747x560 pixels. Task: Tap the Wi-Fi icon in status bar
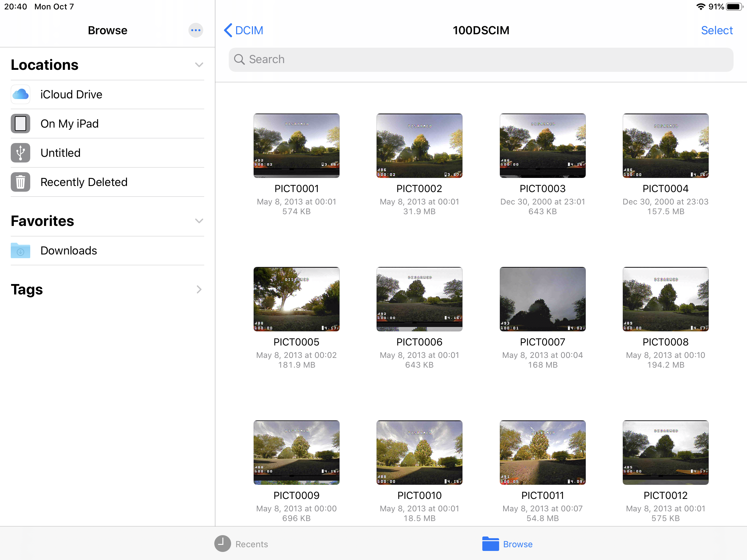[701, 7]
